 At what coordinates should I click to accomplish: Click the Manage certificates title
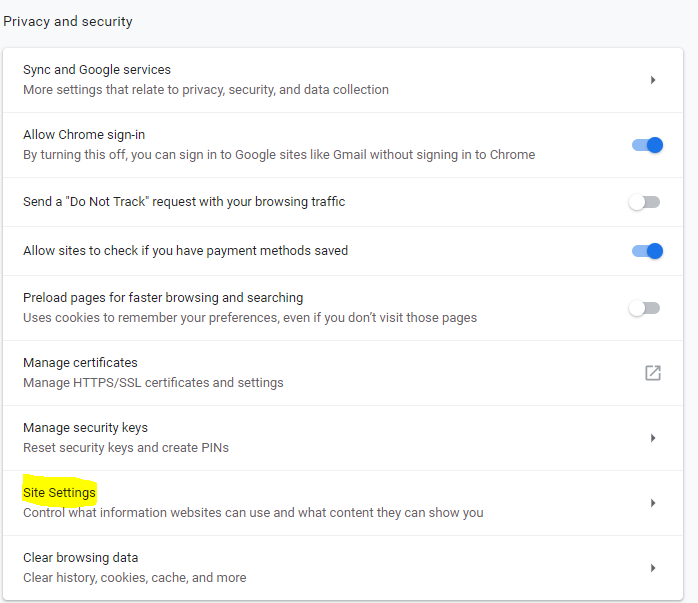click(80, 363)
